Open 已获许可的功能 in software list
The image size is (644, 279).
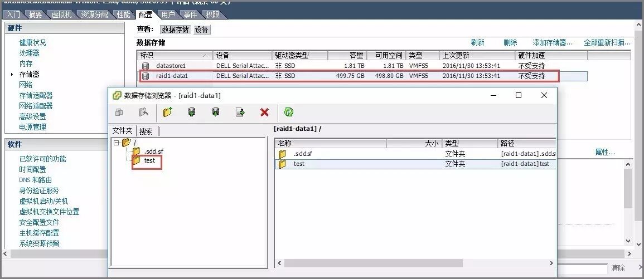pos(43,159)
